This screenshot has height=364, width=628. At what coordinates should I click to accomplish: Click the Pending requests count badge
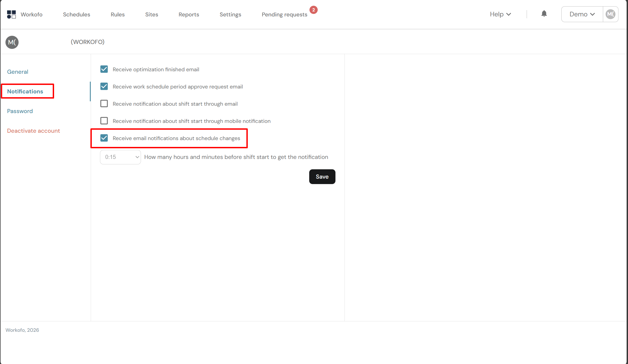(x=313, y=10)
